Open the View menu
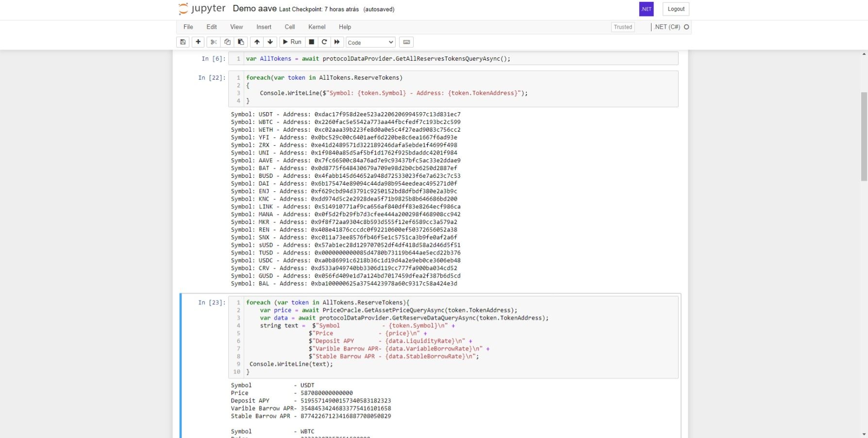This screenshot has height=438, width=868. pyautogui.click(x=236, y=27)
